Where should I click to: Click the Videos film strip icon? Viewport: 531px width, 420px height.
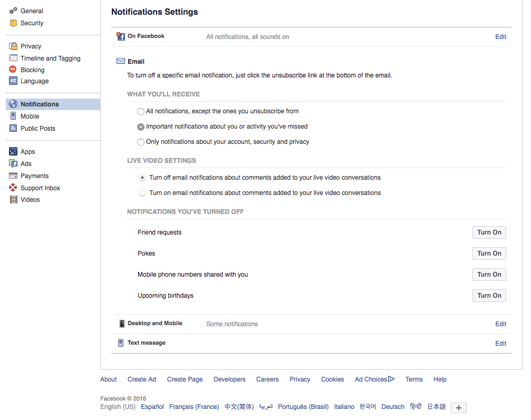click(x=13, y=200)
